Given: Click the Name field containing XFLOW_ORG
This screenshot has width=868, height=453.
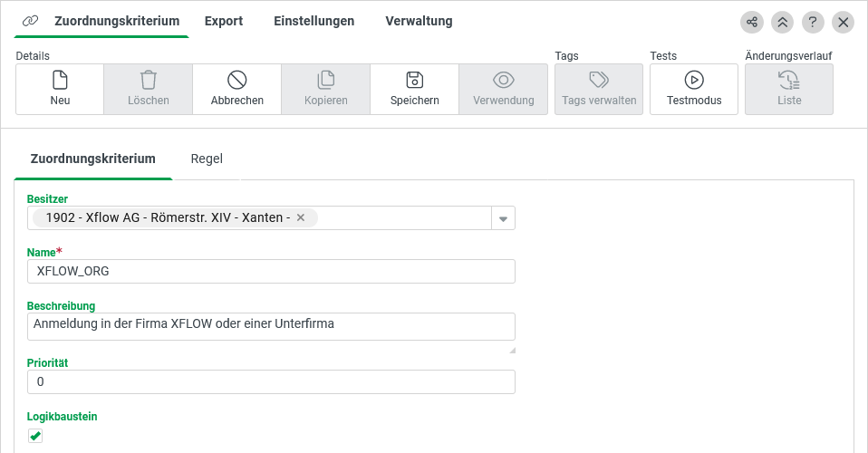Looking at the screenshot, I should (271, 271).
